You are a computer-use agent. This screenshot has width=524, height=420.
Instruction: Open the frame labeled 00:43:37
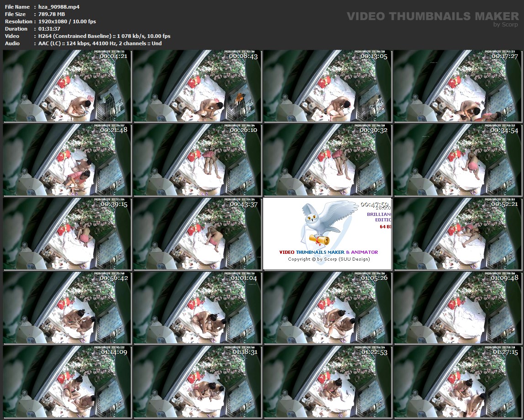197,234
